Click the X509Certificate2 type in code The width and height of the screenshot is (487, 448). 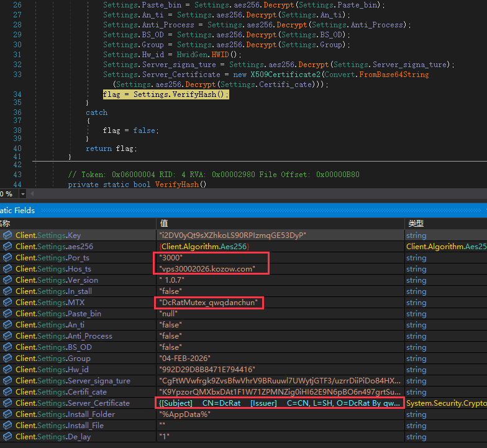[286, 75]
